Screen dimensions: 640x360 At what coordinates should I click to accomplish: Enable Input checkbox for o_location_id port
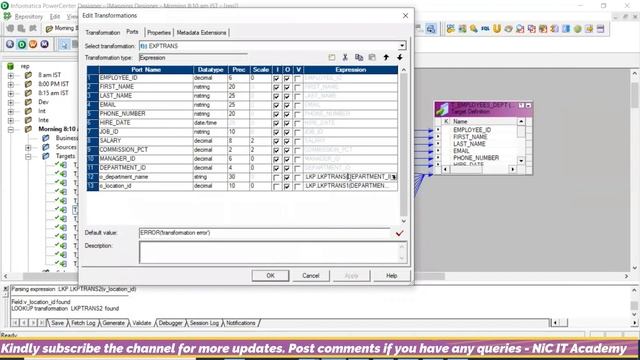(x=276, y=186)
